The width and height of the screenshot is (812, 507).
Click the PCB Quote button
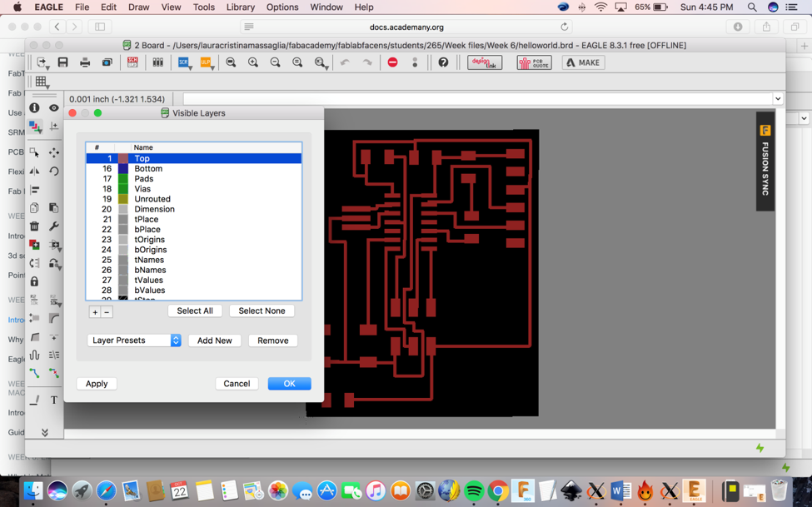click(534, 62)
